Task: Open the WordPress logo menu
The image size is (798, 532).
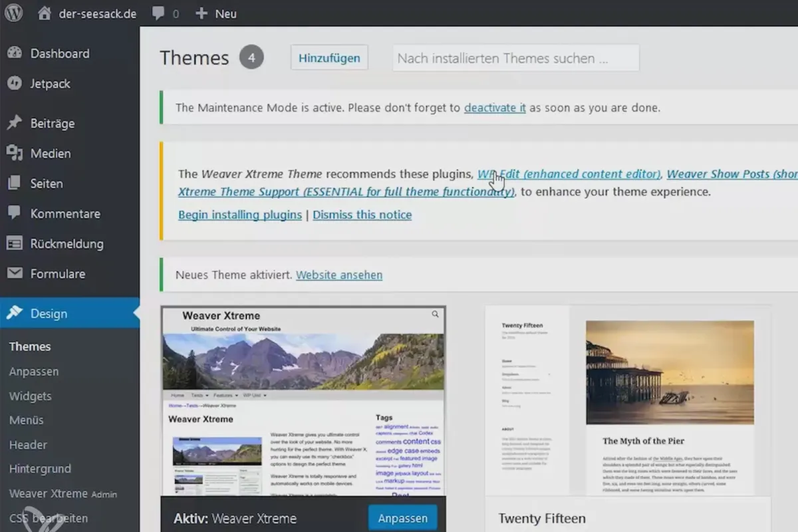Action: (x=14, y=13)
